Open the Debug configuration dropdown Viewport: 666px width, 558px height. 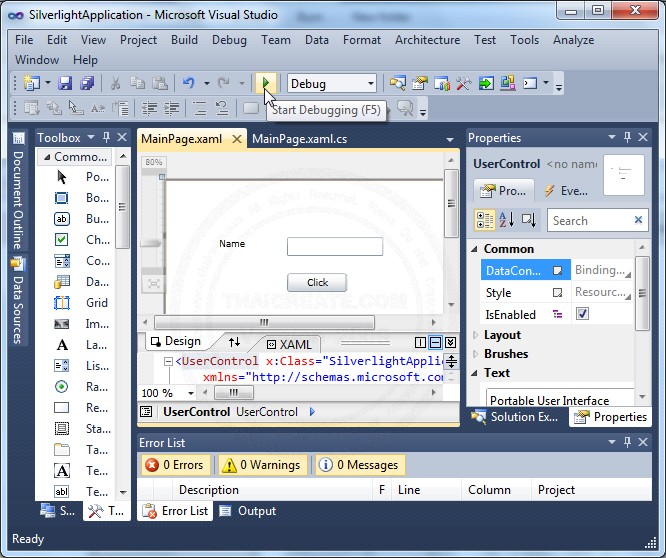(371, 83)
